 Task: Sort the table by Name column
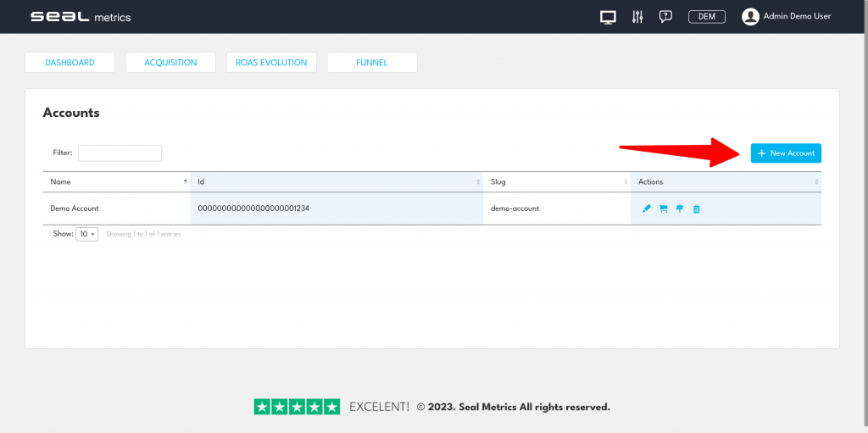[117, 182]
